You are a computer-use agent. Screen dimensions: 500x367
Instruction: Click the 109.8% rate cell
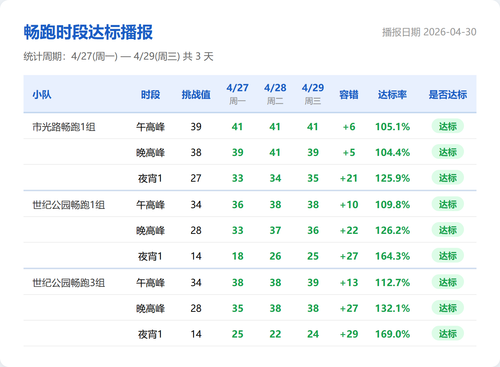[392, 204]
